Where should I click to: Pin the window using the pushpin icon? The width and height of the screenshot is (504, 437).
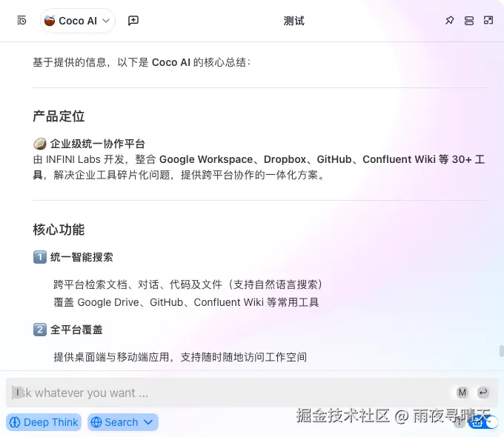[x=449, y=21]
